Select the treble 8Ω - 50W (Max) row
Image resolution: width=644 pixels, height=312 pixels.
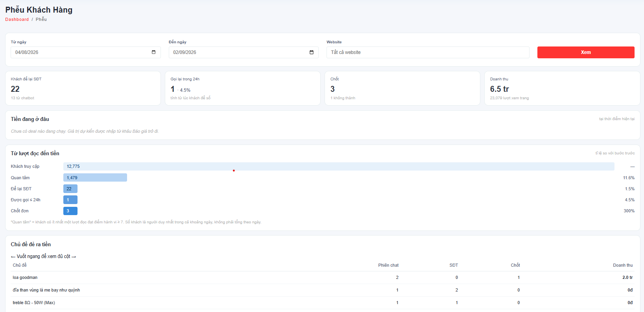click(x=323, y=303)
